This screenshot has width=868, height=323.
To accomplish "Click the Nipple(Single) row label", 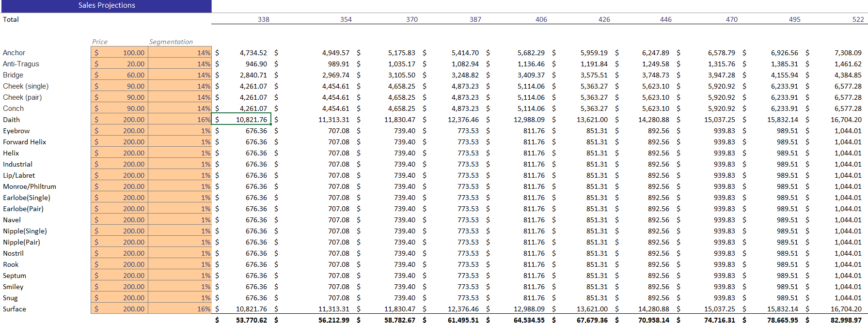I will click(25, 231).
